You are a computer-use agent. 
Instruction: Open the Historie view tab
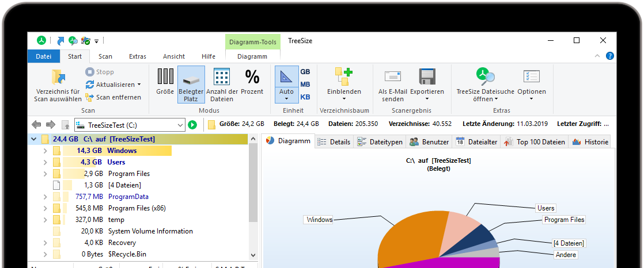pos(590,142)
